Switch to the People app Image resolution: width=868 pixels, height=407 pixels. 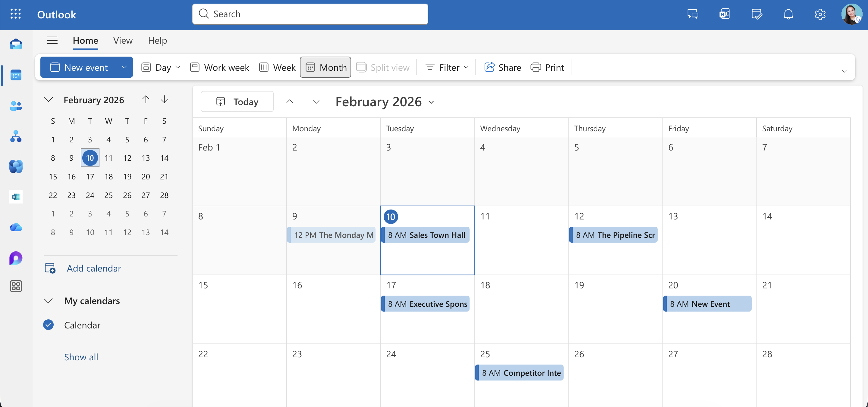click(x=16, y=106)
